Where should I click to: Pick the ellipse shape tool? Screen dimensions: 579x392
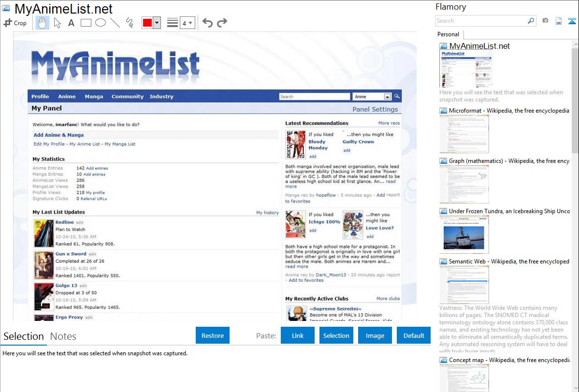point(101,23)
